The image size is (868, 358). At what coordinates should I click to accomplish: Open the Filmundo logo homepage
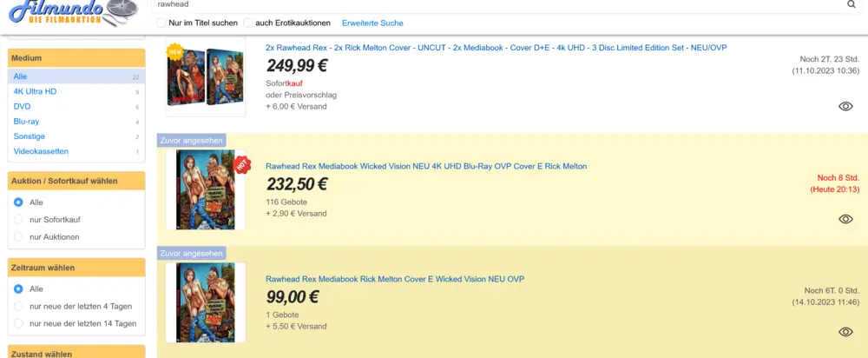63,12
